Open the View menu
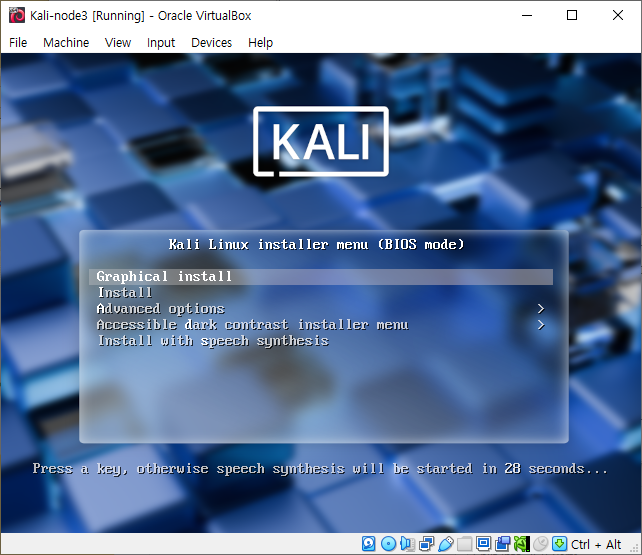 (x=118, y=43)
